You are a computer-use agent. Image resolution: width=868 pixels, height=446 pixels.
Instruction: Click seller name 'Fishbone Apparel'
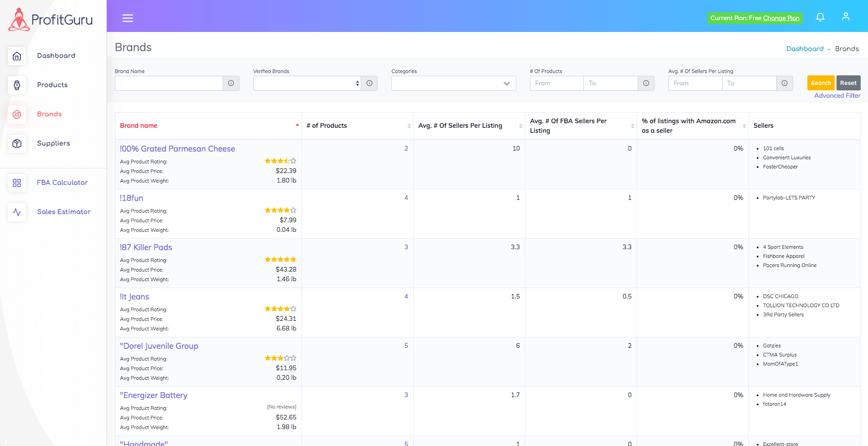pyautogui.click(x=784, y=256)
